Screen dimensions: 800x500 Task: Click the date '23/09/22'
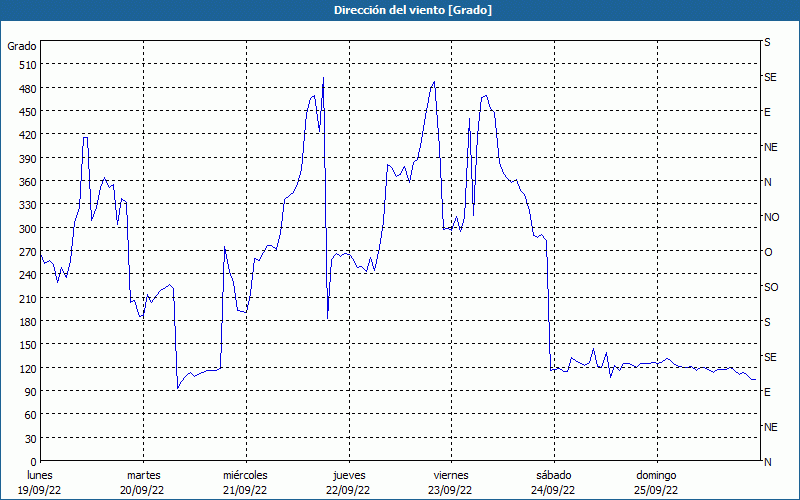tap(451, 490)
